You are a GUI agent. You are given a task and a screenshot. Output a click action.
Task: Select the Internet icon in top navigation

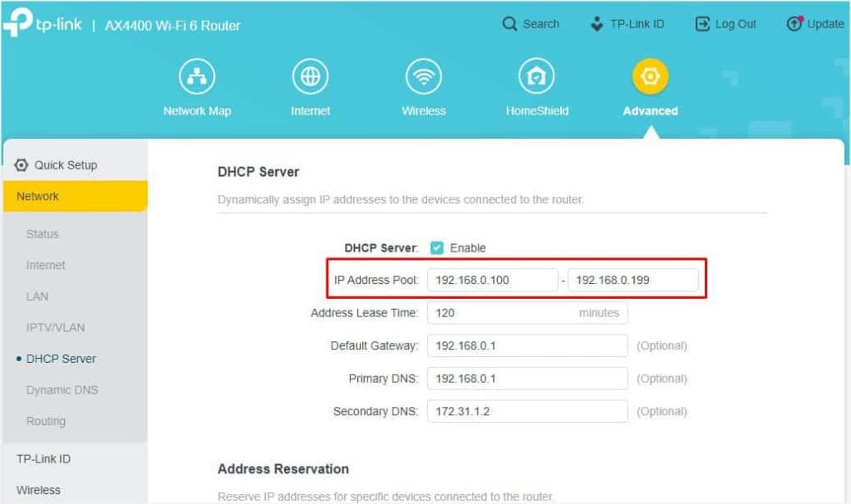pyautogui.click(x=310, y=86)
